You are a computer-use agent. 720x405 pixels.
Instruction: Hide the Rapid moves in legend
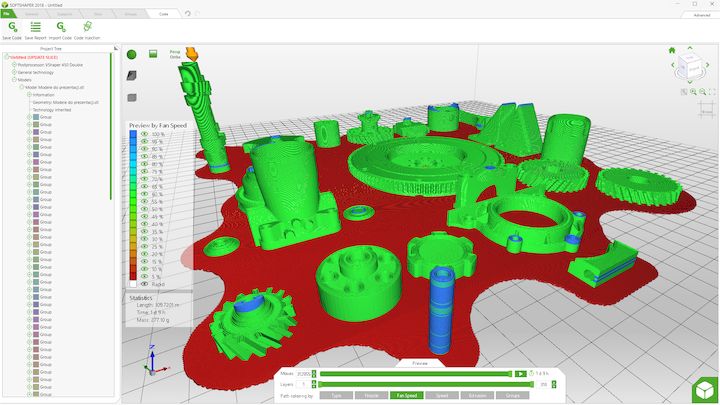[144, 283]
